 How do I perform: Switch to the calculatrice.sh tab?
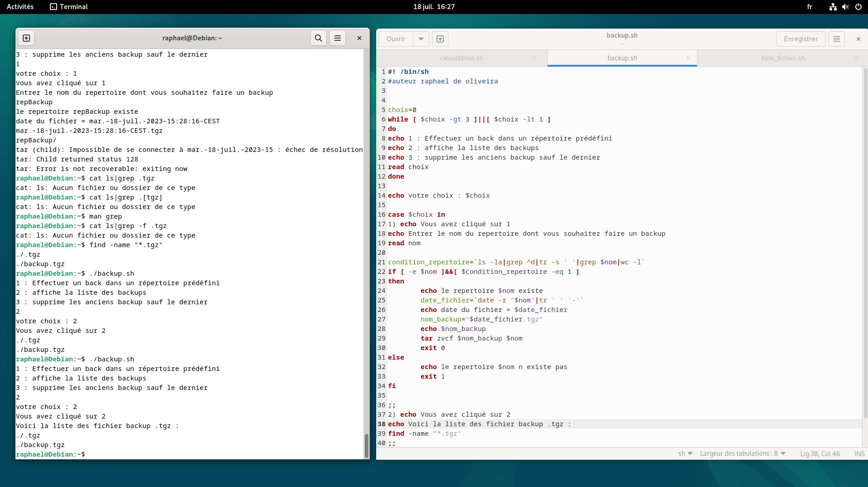click(461, 58)
